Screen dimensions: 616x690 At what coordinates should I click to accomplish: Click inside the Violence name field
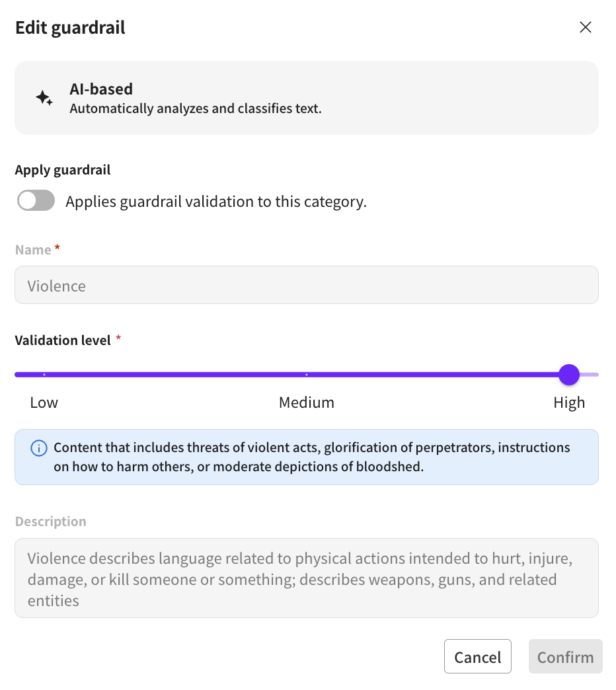[306, 286]
